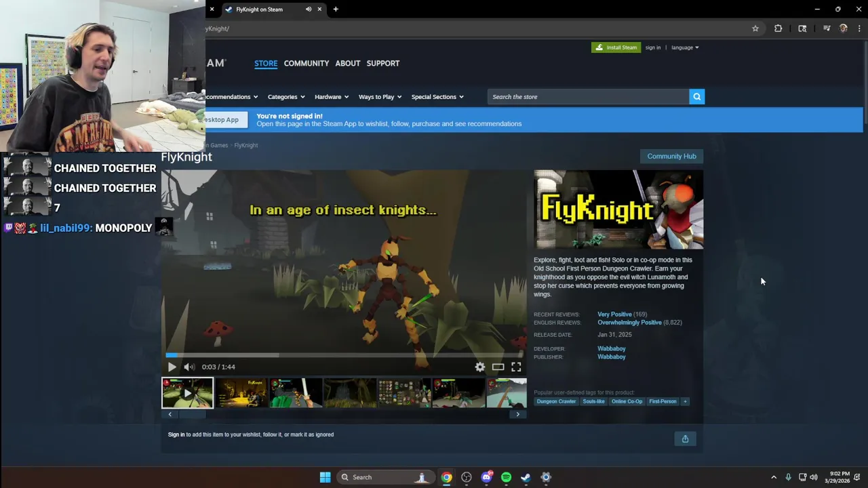Image resolution: width=868 pixels, height=488 pixels.
Task: Click the Install Steam button
Action: point(616,47)
